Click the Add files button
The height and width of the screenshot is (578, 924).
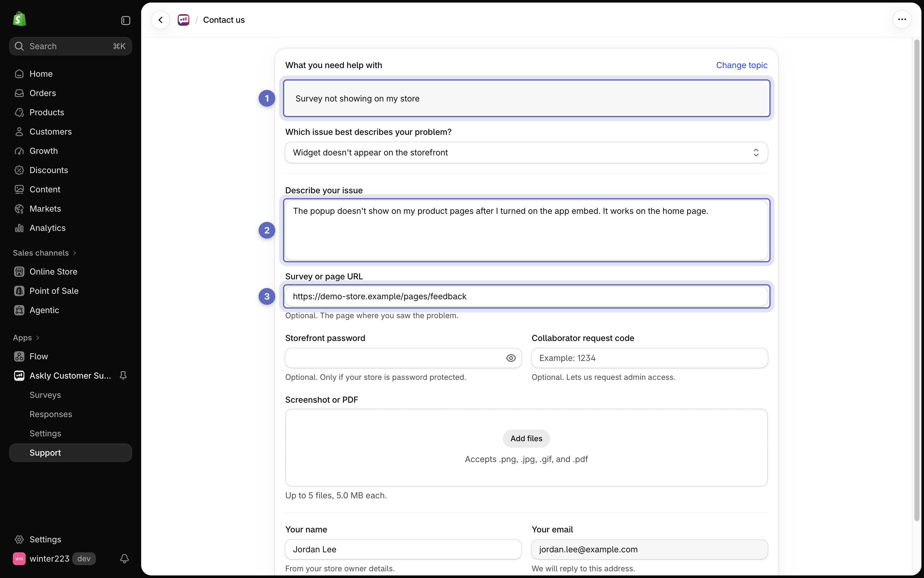tap(526, 438)
